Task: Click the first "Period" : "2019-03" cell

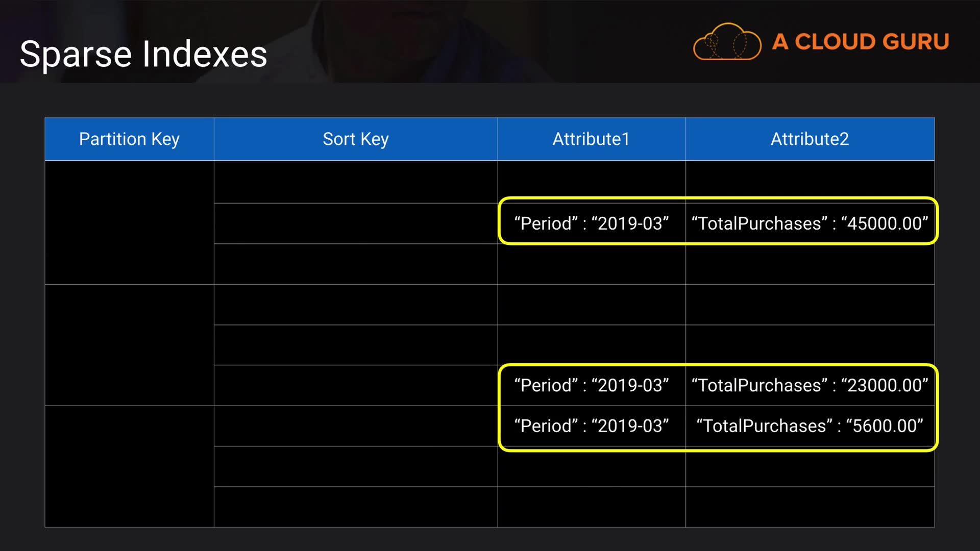Action: click(591, 223)
